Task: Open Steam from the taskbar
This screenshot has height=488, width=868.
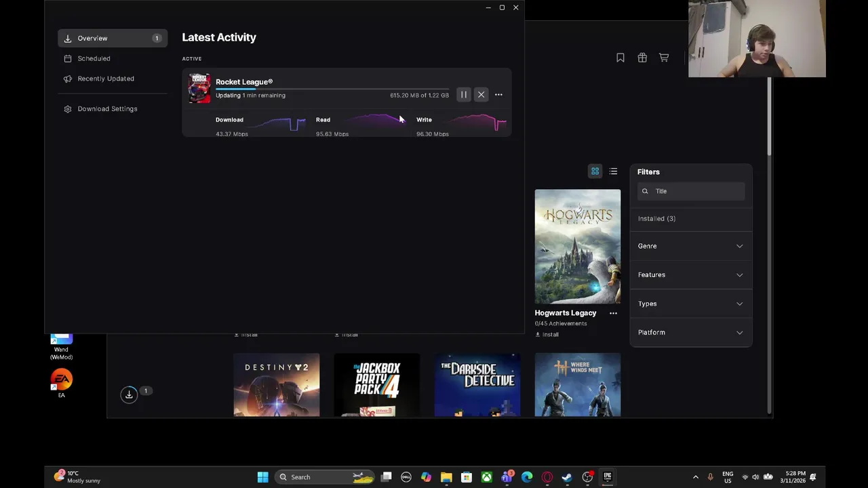Action: pyautogui.click(x=567, y=477)
